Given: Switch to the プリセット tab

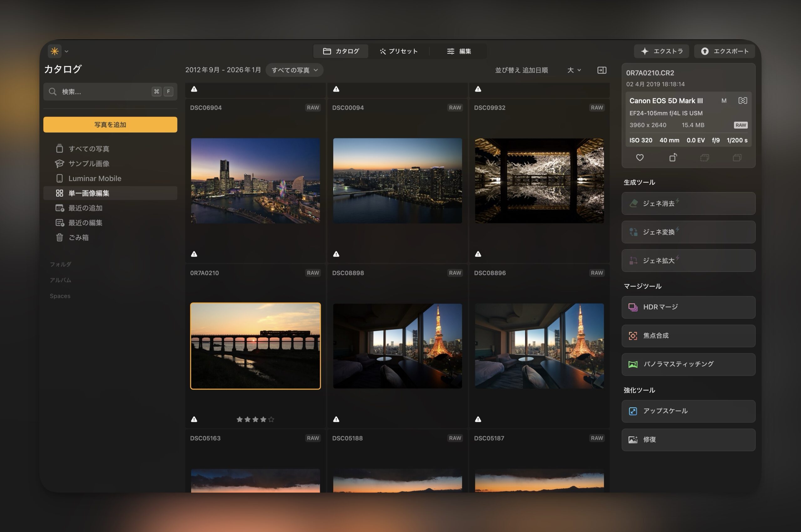Looking at the screenshot, I should [x=399, y=51].
